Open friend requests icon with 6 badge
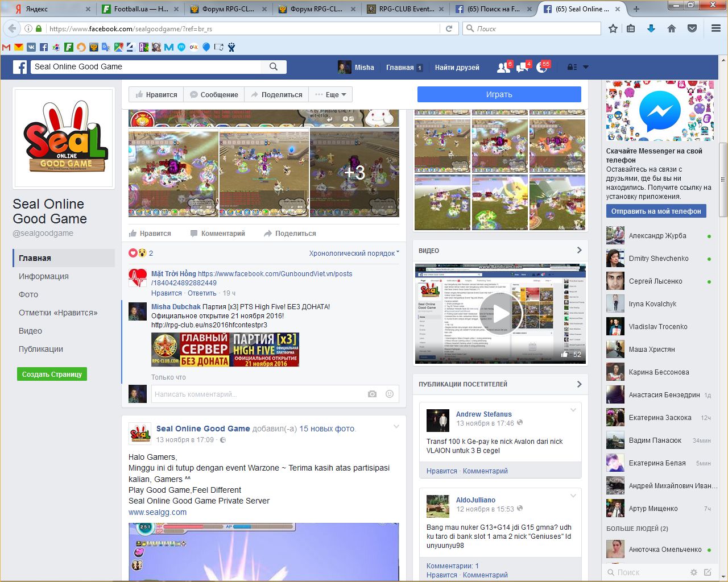 point(504,67)
